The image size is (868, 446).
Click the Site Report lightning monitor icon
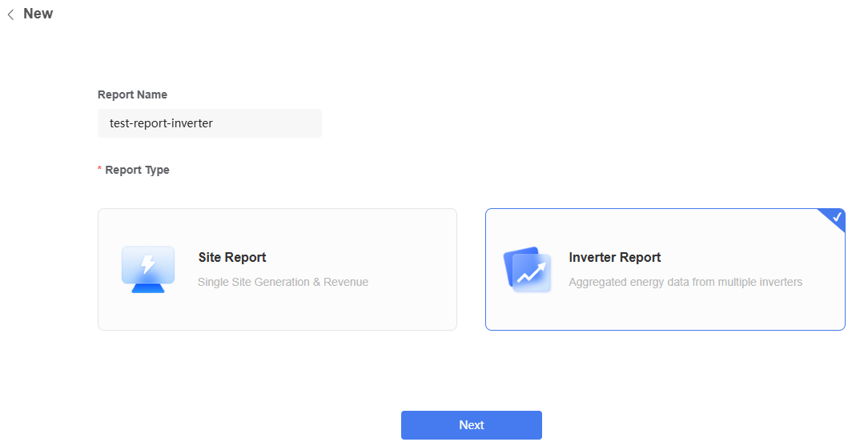click(148, 270)
